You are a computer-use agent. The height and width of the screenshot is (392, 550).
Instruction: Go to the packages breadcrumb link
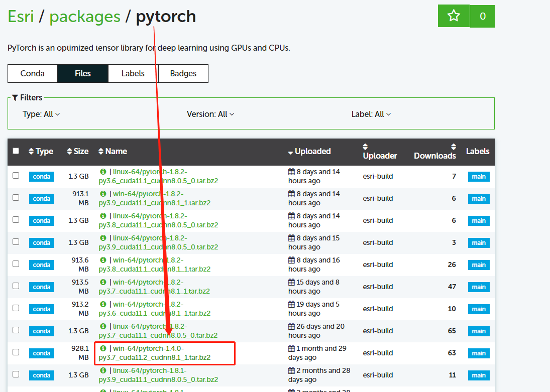85,17
